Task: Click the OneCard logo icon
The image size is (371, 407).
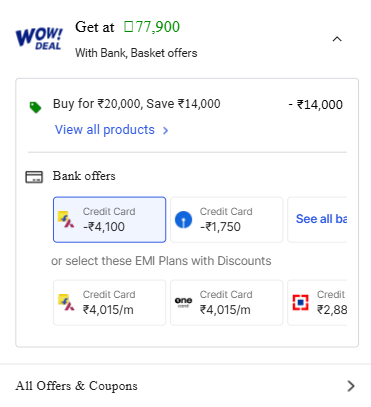Action: pos(183,302)
